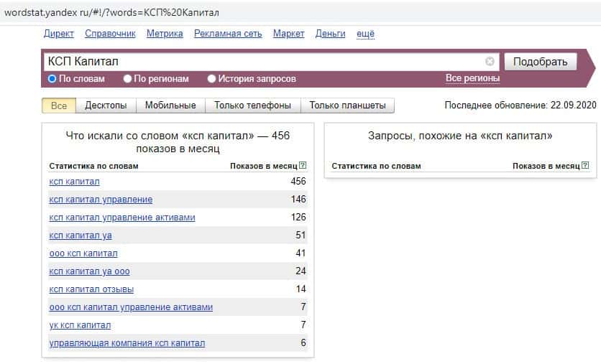This screenshot has height=364, width=601.
Task: Click the 'Что искали со словом' heading
Action: click(178, 142)
